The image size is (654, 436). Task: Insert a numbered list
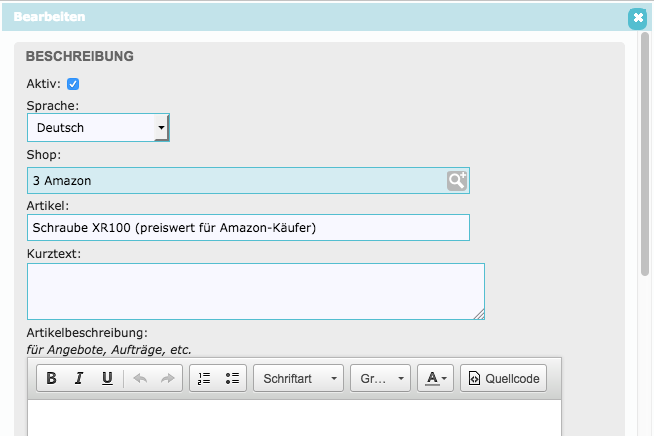[204, 378]
